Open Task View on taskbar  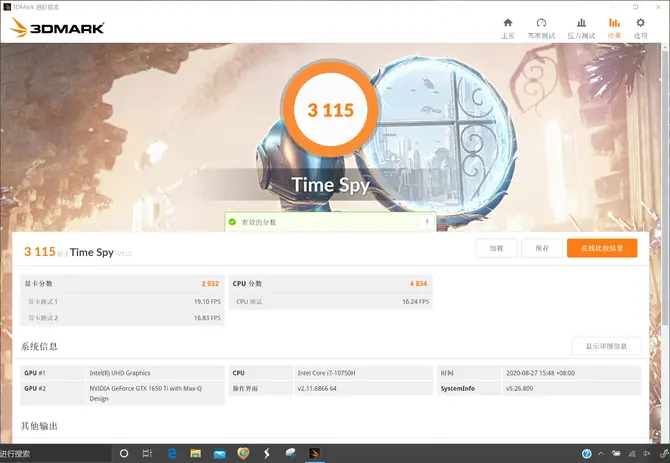(x=147, y=454)
